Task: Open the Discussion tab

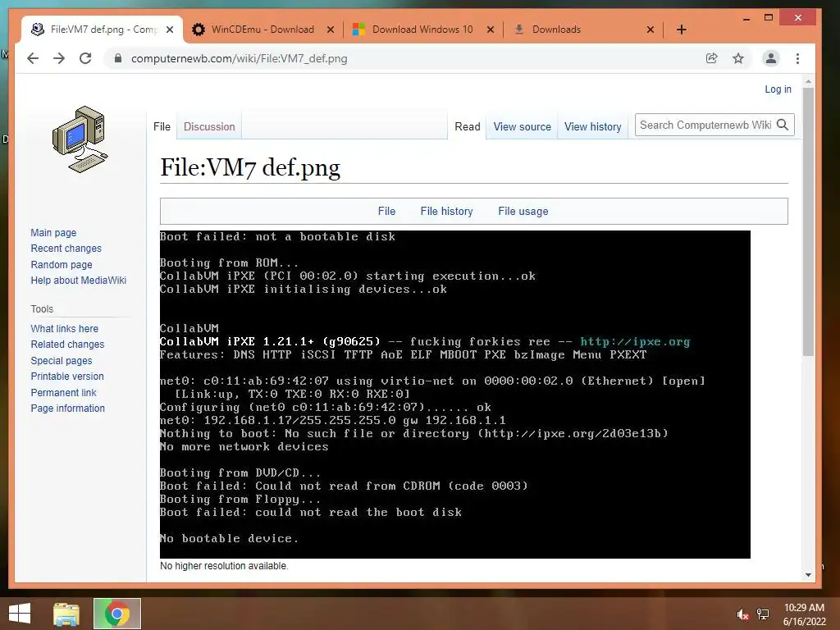Action: click(209, 126)
